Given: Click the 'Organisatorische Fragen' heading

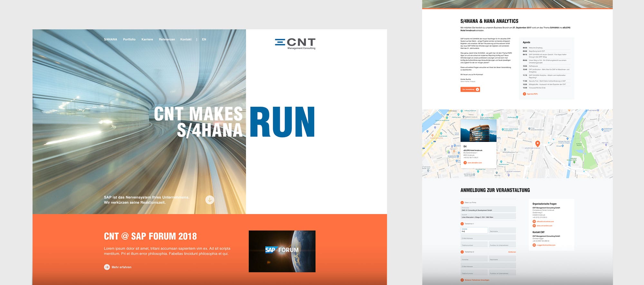Looking at the screenshot, I should tap(545, 204).
